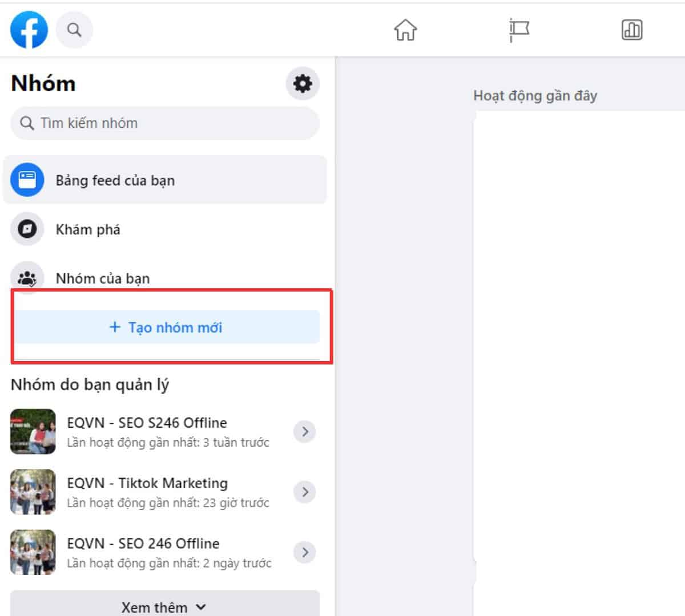Click the Nhóm của bạn people icon
This screenshot has width=685, height=616.
pyautogui.click(x=27, y=278)
